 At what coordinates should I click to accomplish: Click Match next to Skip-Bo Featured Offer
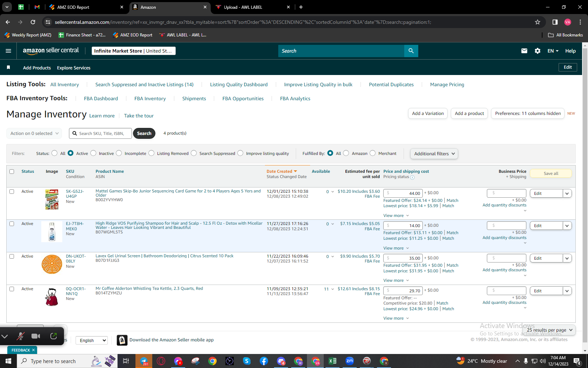click(452, 200)
